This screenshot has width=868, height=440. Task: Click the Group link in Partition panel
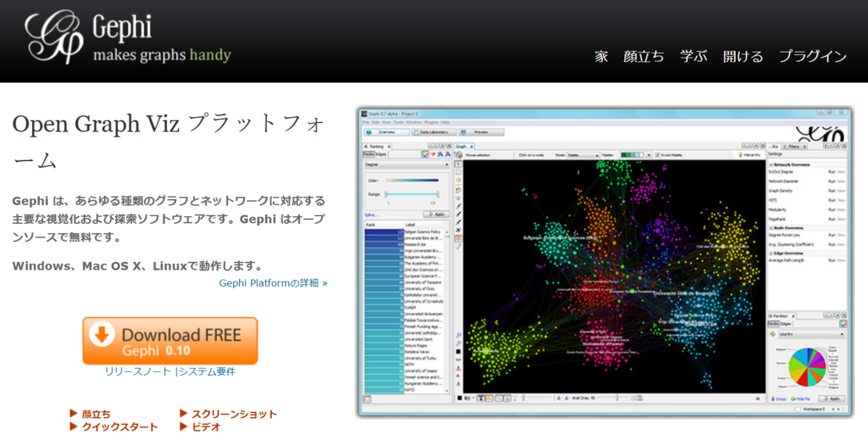pyautogui.click(x=779, y=399)
